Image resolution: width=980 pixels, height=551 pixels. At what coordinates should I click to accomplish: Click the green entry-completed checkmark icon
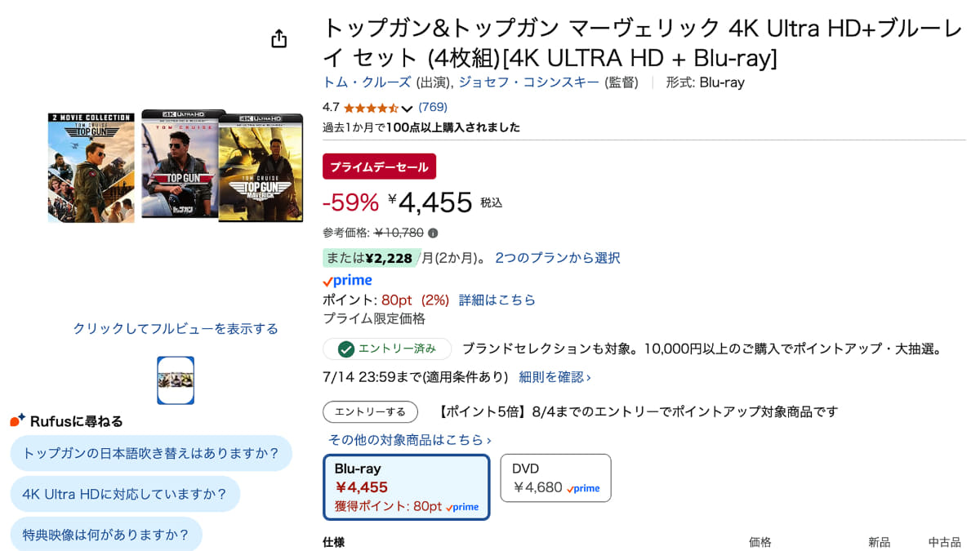pyautogui.click(x=346, y=349)
